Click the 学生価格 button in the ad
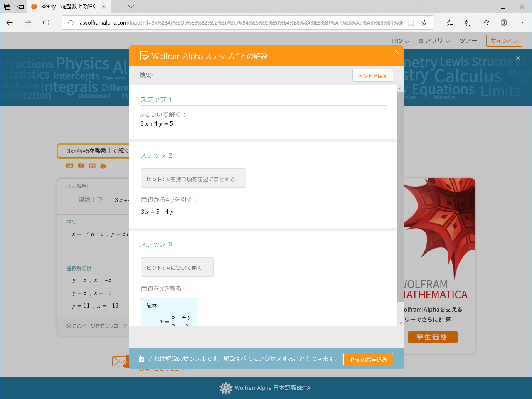The width and height of the screenshot is (532, 399). (x=432, y=337)
